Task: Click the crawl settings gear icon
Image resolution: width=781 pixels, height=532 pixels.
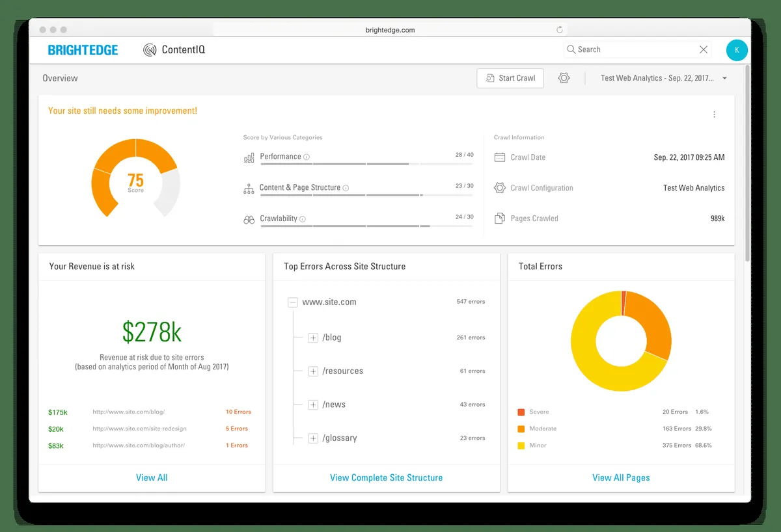Action: [x=564, y=78]
